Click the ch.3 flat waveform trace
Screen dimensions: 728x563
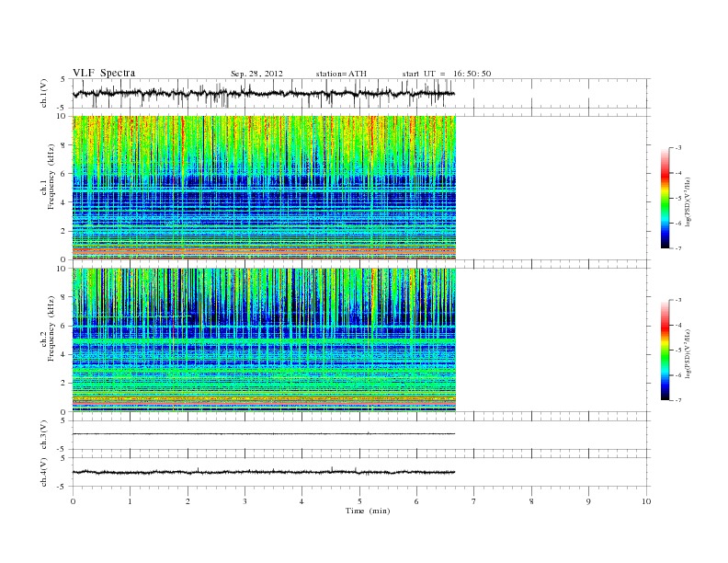click(x=264, y=434)
